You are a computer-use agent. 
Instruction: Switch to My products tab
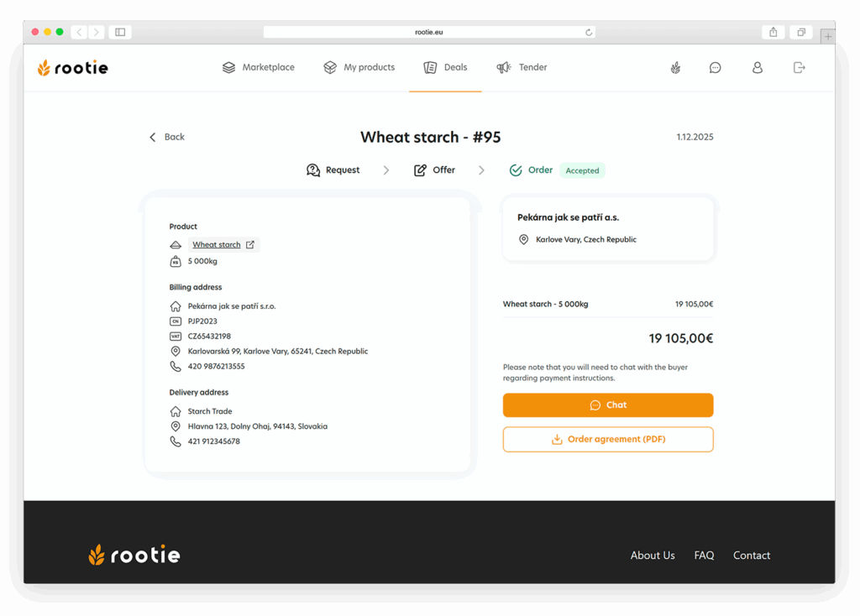(x=359, y=68)
